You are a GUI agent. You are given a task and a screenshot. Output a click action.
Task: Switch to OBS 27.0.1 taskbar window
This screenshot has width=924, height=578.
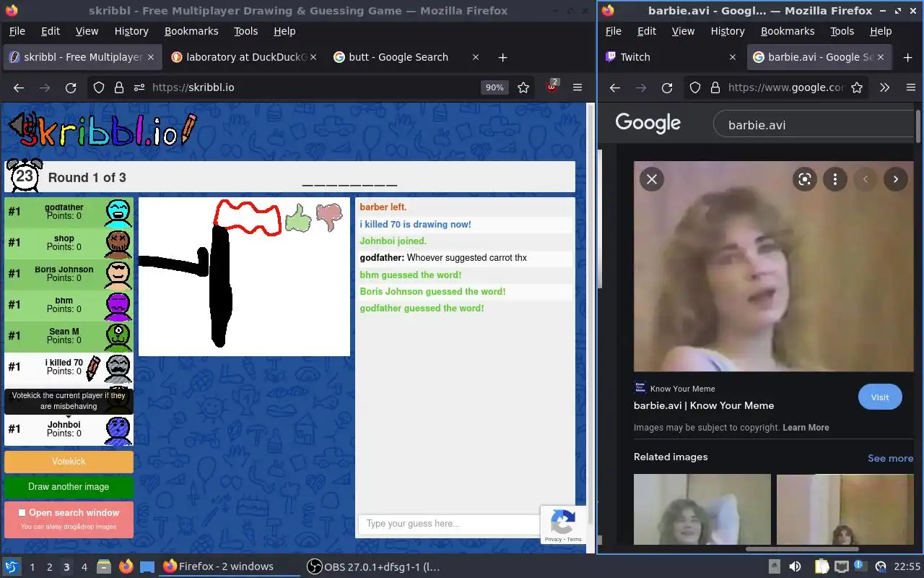(374, 566)
